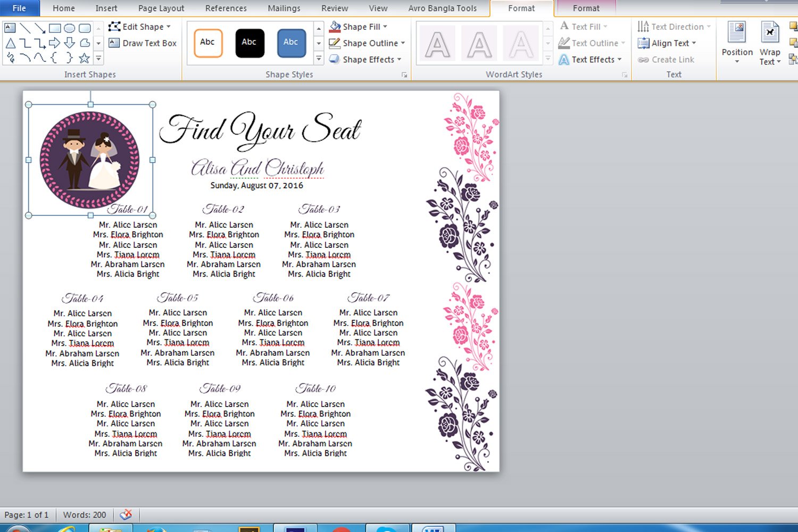Open the Position layout options
798x532 pixels.
tap(737, 43)
